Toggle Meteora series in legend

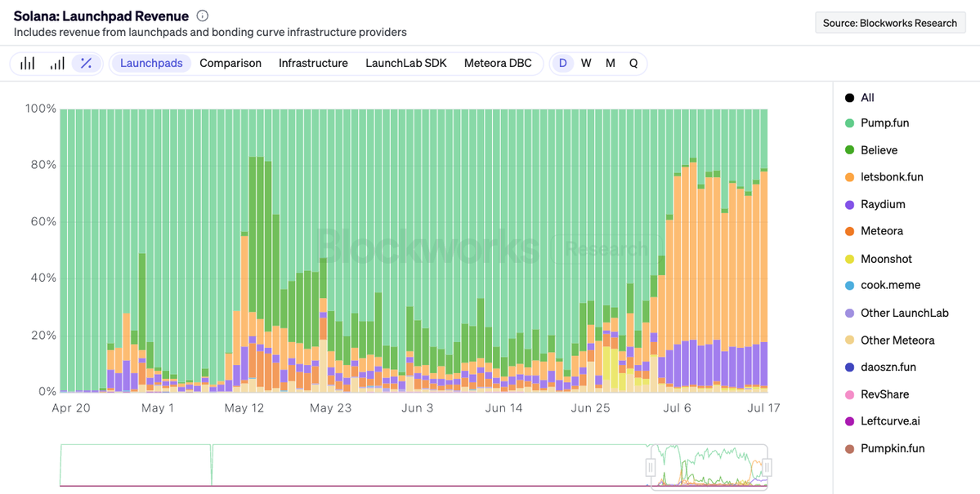tap(874, 231)
